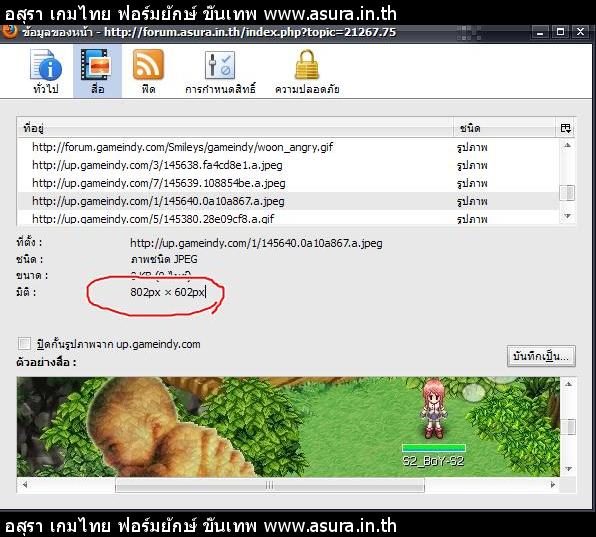Select the woon_angry.gif row
The height and width of the screenshot is (537, 596).
click(x=288, y=147)
